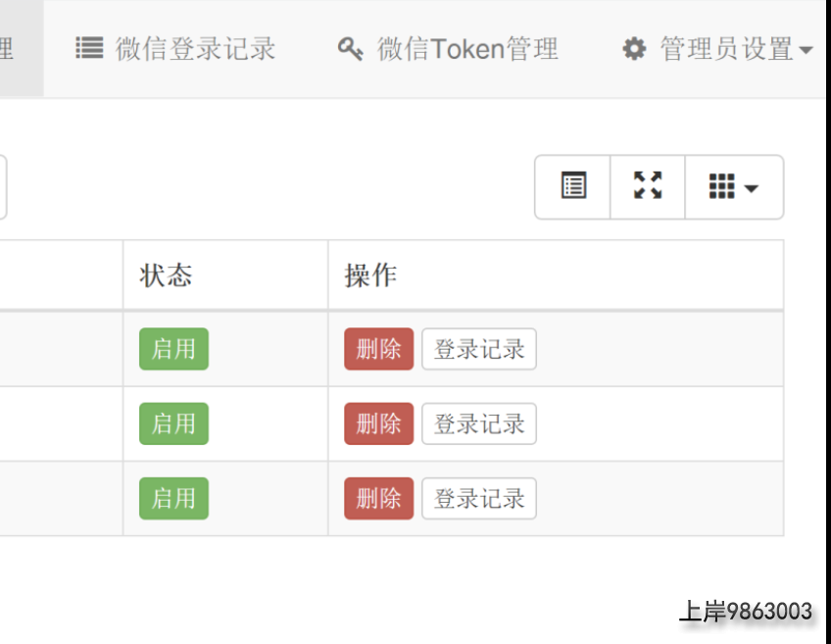Open 登录记录 for the second row
This screenshot has width=831, height=644.
(478, 423)
